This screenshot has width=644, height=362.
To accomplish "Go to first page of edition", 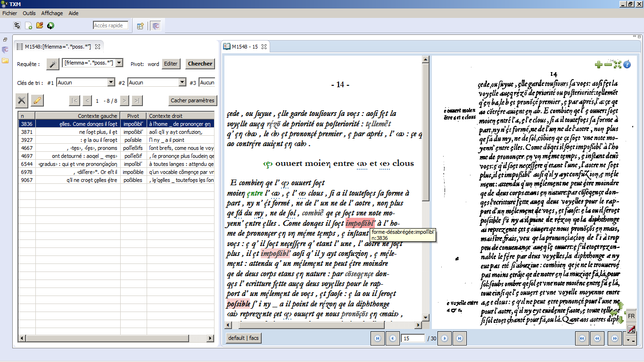I will tap(378, 338).
